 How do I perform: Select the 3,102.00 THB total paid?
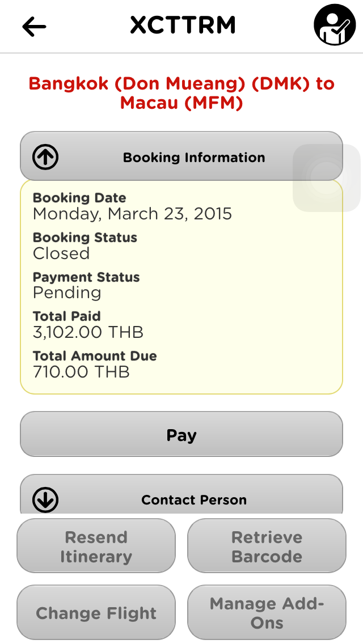pyautogui.click(x=88, y=332)
